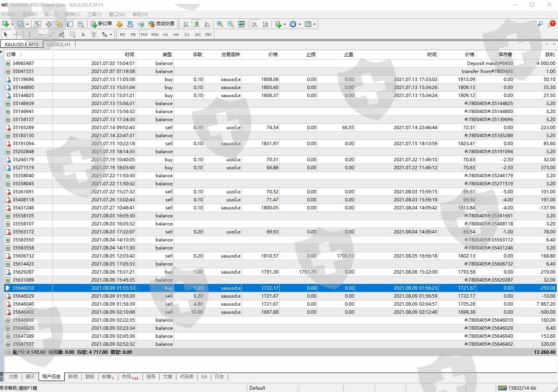Toggle the 自动交易 auto trading button

tap(161, 24)
